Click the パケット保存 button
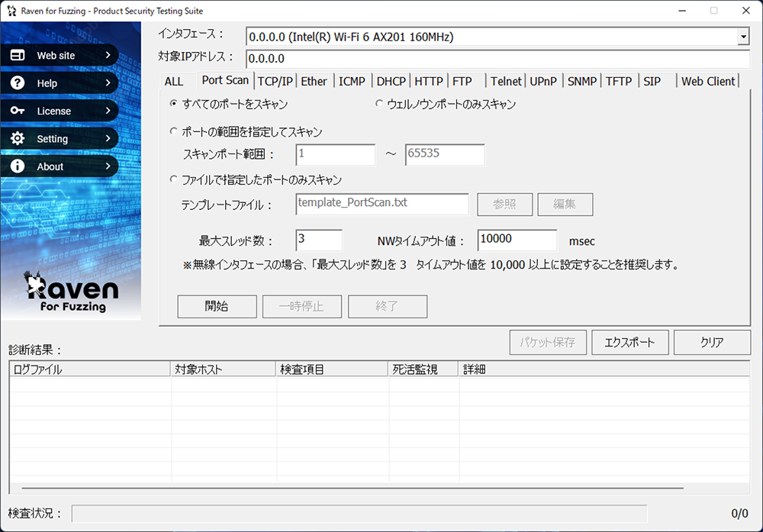This screenshot has width=763, height=532. coord(548,342)
